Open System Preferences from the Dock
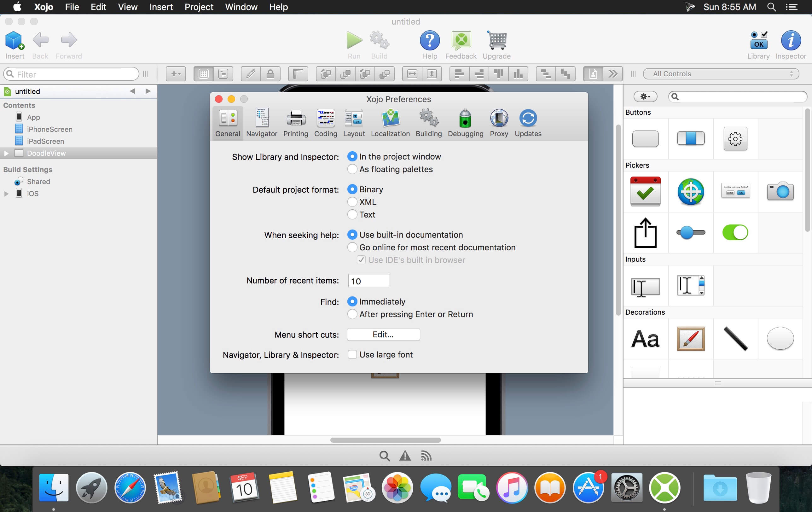Viewport: 812px width, 512px height. 626,487
